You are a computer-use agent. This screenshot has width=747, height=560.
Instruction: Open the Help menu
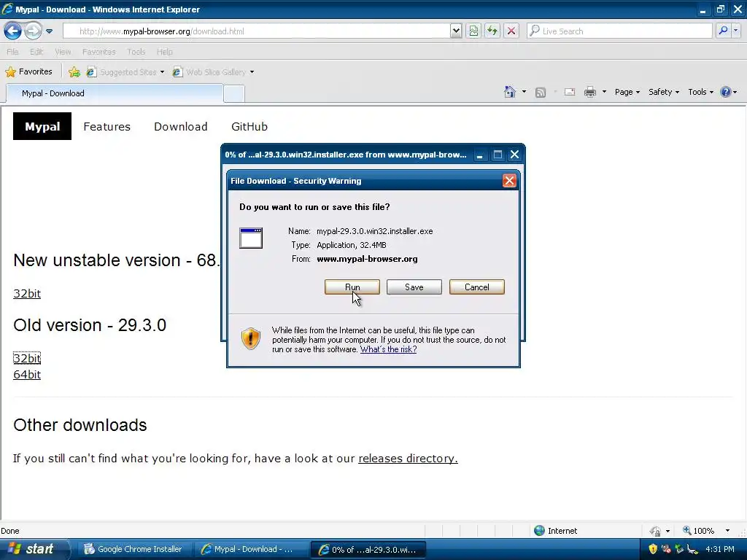click(x=164, y=52)
